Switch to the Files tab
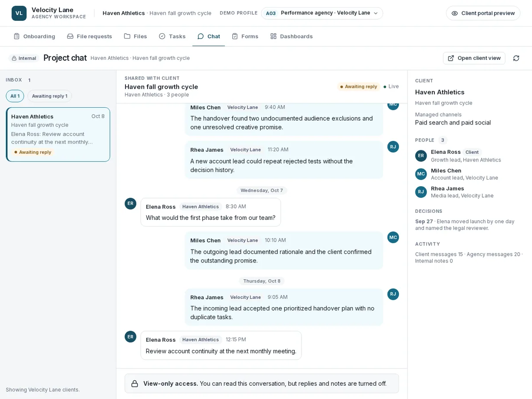The image size is (532, 399). pyautogui.click(x=136, y=36)
